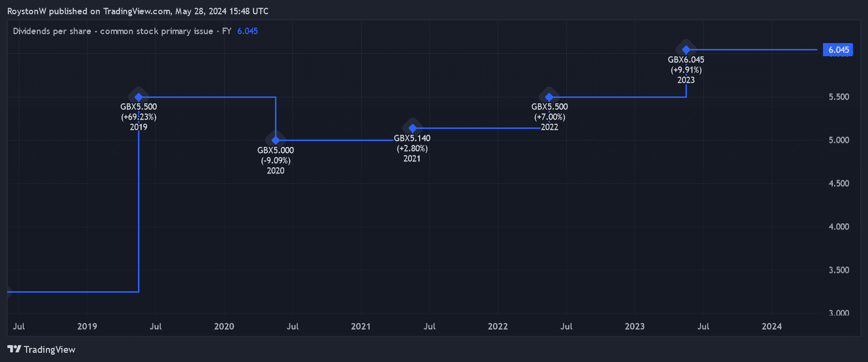The image size is (868, 362).
Task: Click the blue 6.045 legend value
Action: point(247,31)
